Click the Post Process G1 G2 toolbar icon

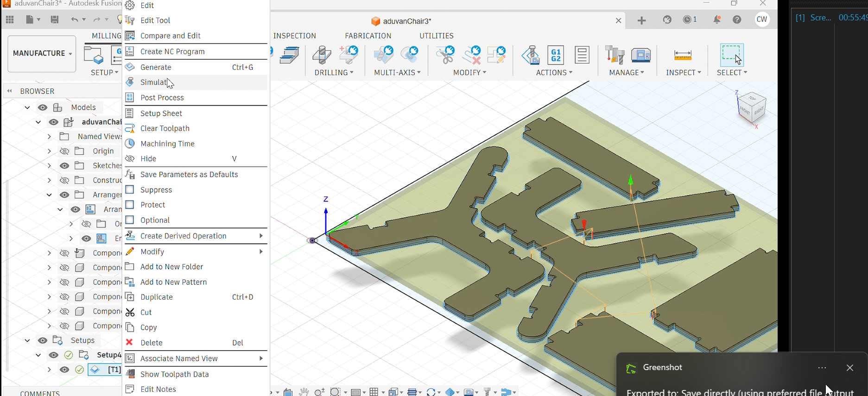[555, 55]
